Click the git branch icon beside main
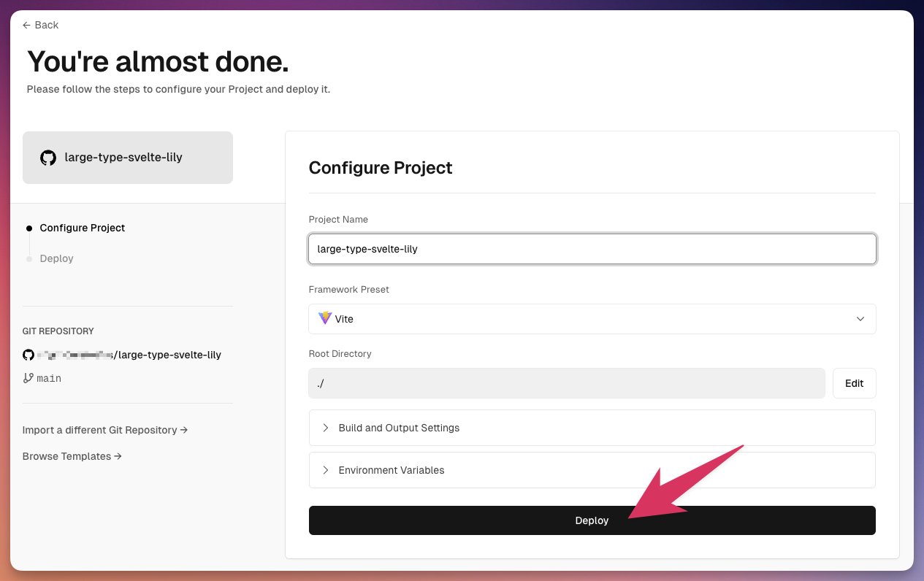 point(28,378)
